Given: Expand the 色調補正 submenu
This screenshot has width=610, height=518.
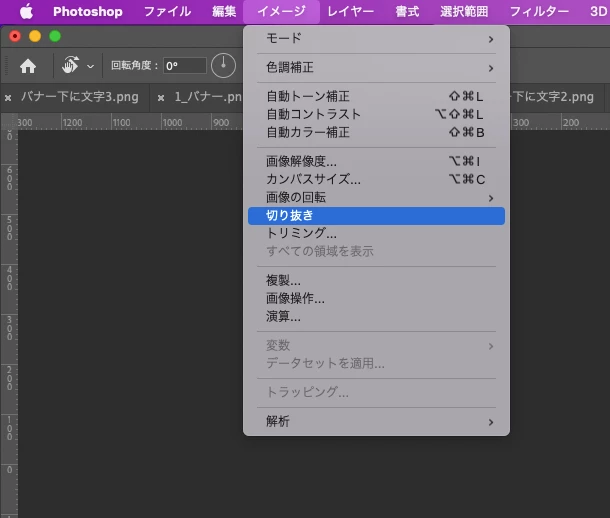Looking at the screenshot, I should (376, 68).
